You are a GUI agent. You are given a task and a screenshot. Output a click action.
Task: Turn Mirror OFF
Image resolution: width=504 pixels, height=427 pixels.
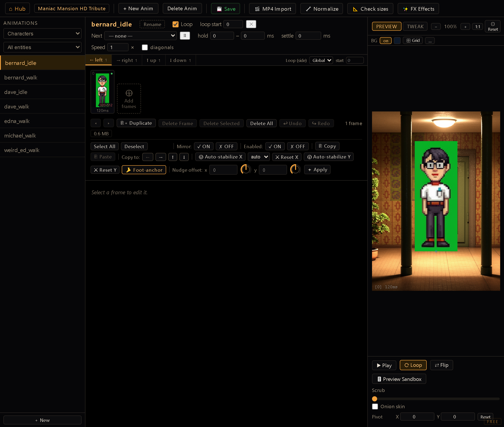click(x=226, y=146)
